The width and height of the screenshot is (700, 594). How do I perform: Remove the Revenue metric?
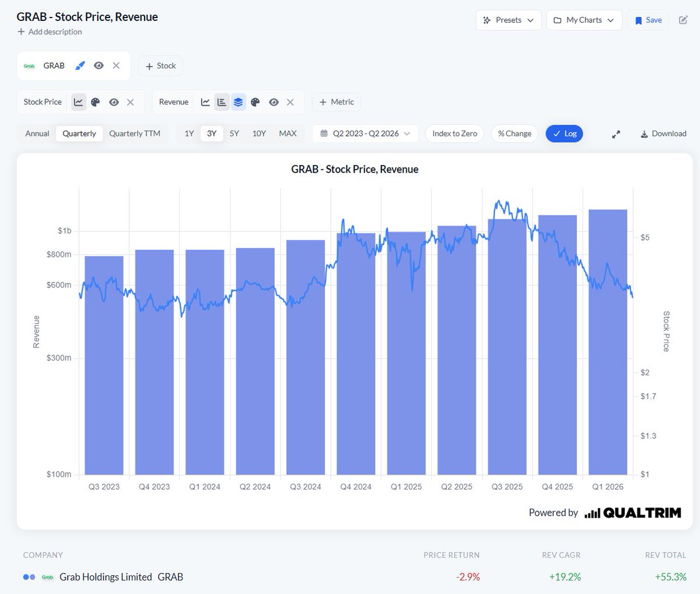click(290, 102)
